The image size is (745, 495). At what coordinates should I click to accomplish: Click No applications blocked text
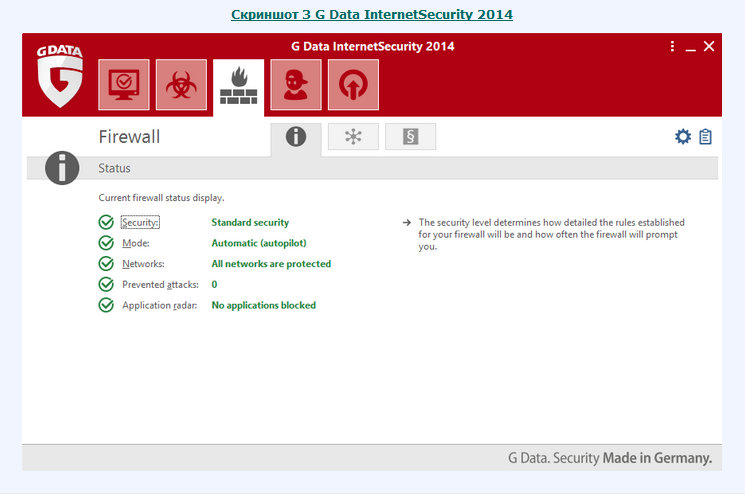click(x=264, y=305)
